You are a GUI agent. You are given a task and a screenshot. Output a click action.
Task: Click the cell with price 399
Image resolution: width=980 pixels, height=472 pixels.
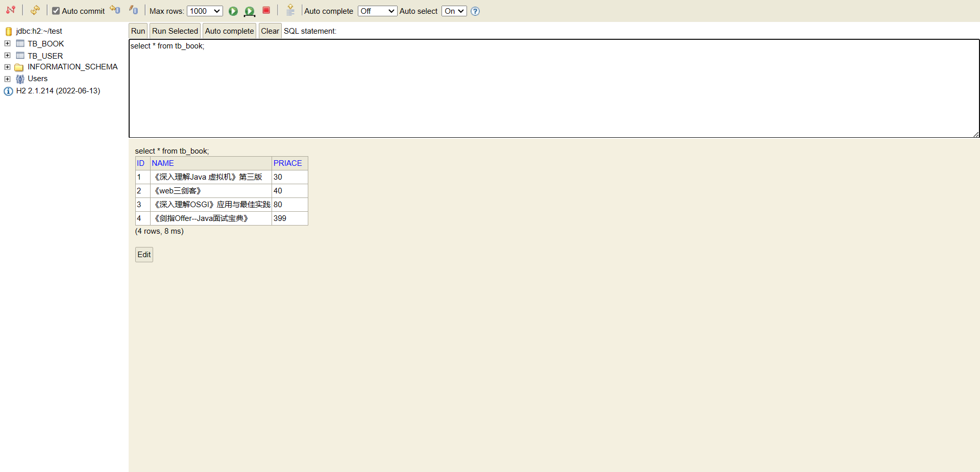[289, 218]
